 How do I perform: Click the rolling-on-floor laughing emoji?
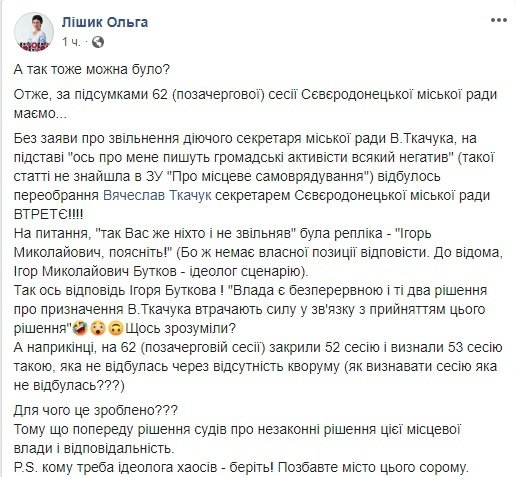pyautogui.click(x=80, y=329)
